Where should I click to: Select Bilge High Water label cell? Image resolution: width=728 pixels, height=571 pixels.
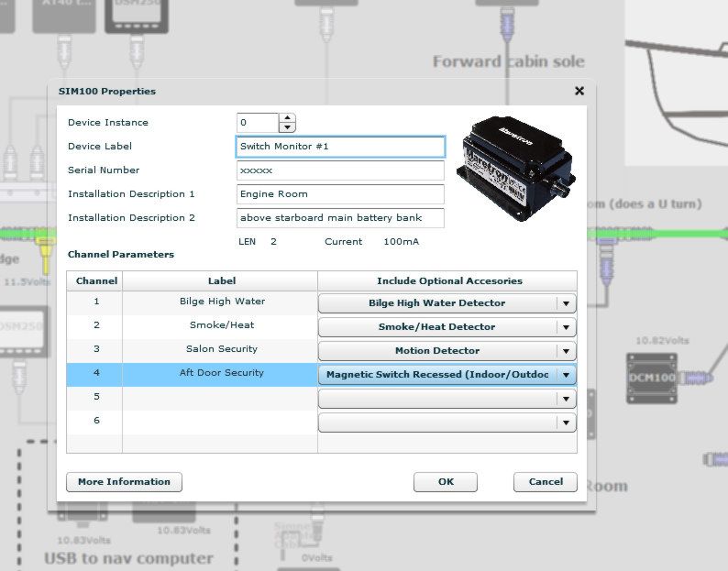coord(220,302)
